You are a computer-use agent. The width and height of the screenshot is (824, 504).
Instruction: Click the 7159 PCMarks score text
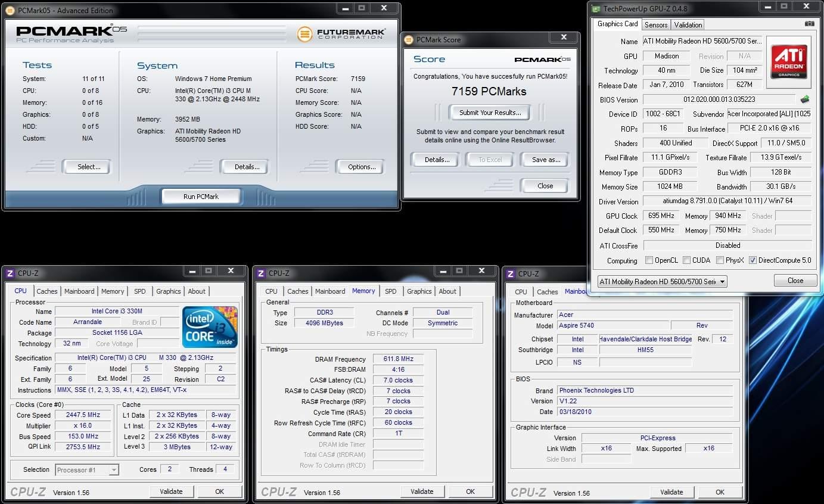coord(489,91)
